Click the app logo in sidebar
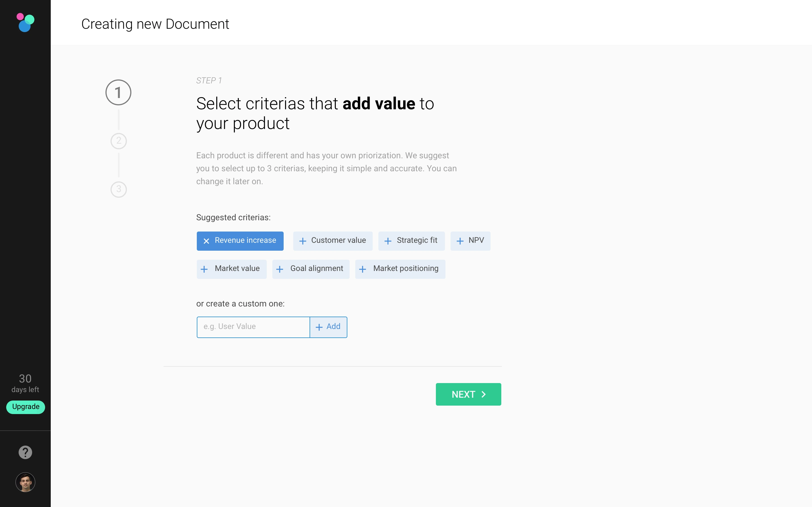The width and height of the screenshot is (812, 507). [x=25, y=23]
